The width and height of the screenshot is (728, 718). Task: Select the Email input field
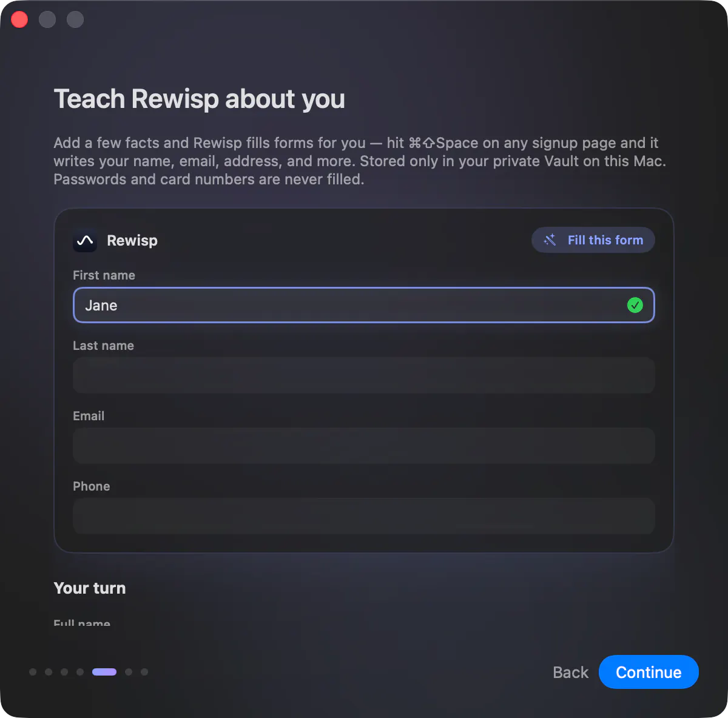coord(364,446)
